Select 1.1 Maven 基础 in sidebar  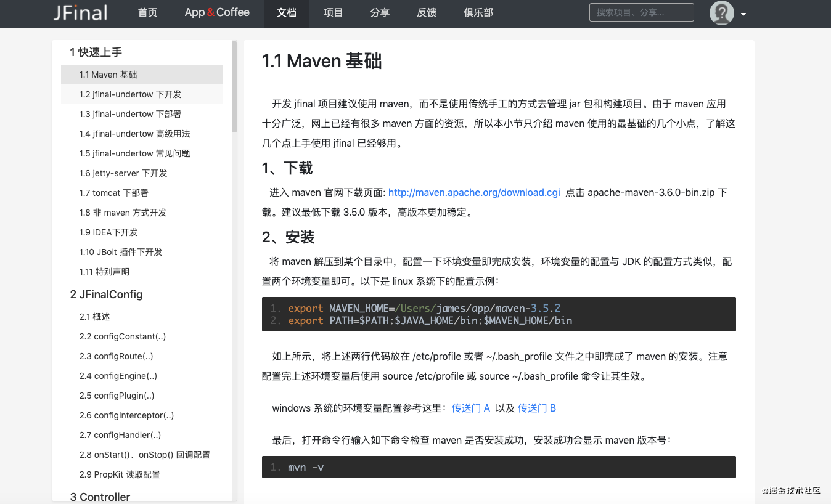point(142,75)
